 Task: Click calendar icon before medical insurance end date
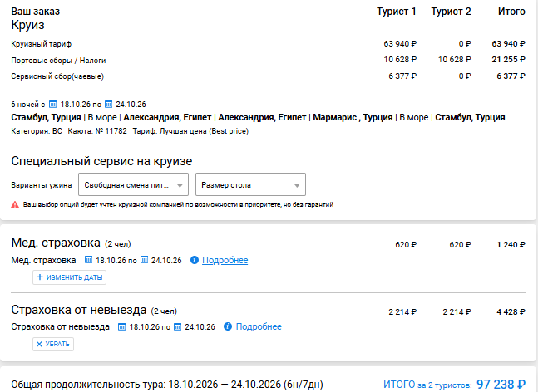pos(145,260)
